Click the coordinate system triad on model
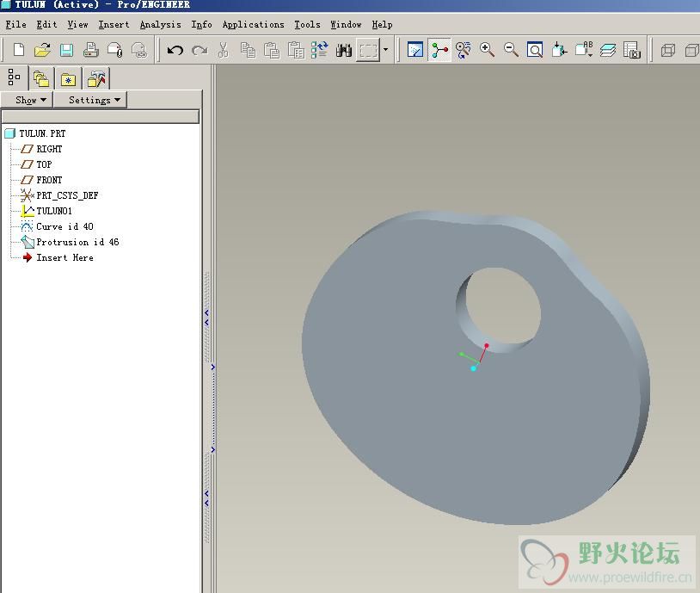The width and height of the screenshot is (700, 593). 474,356
